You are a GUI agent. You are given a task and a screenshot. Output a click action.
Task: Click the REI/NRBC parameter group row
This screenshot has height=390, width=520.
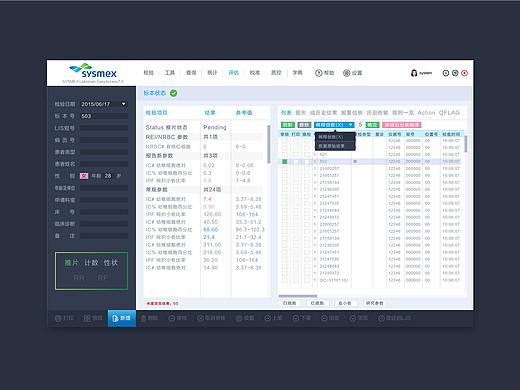(204, 137)
